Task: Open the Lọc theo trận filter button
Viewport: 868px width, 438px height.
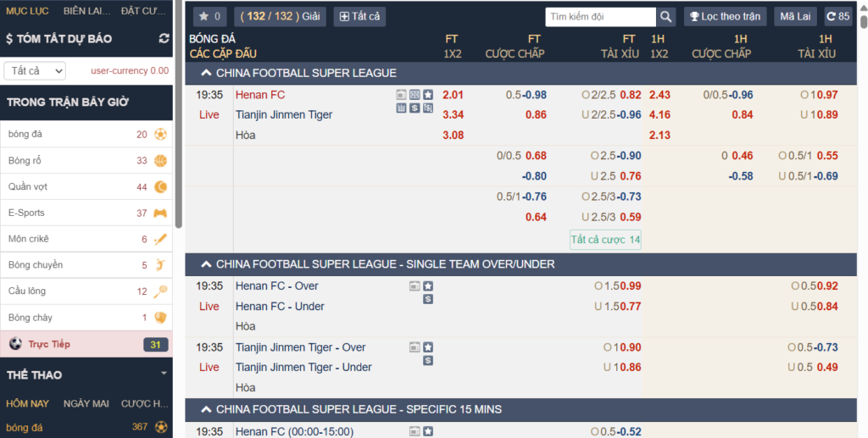Action: point(726,17)
